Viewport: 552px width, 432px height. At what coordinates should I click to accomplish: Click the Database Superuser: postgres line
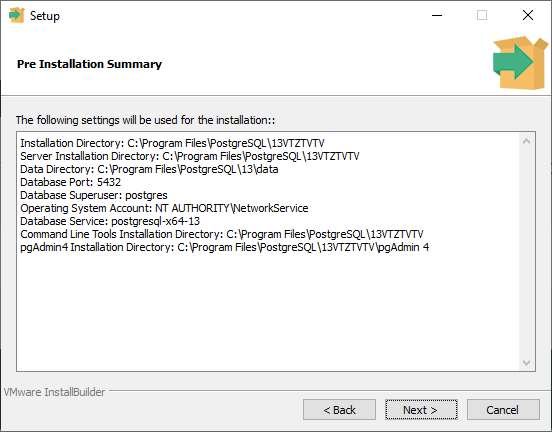click(x=94, y=195)
